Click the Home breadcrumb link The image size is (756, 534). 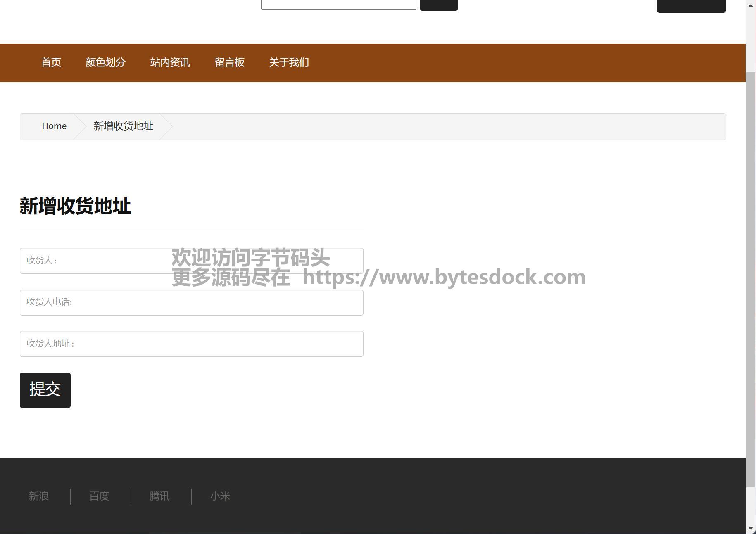click(x=54, y=126)
